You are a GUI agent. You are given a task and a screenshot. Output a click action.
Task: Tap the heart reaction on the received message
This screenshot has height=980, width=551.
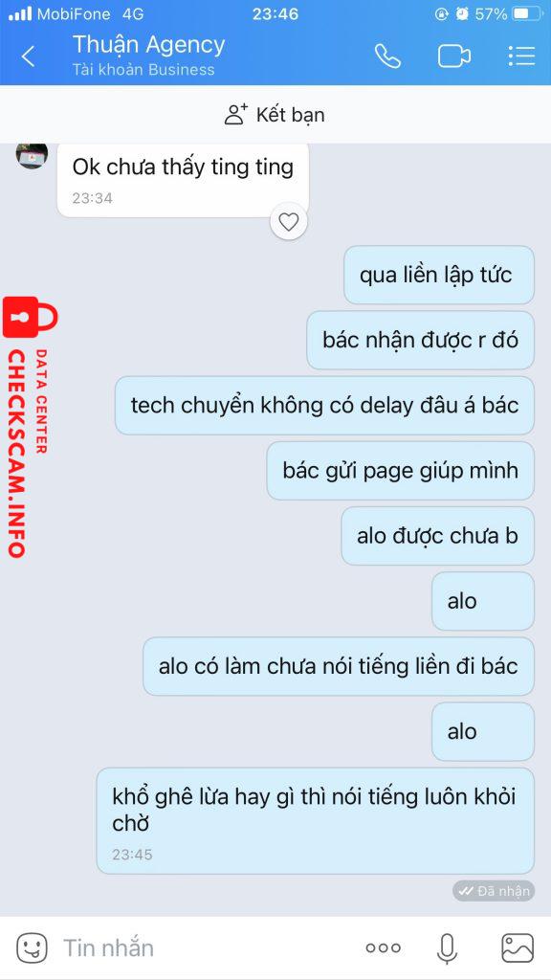[289, 221]
